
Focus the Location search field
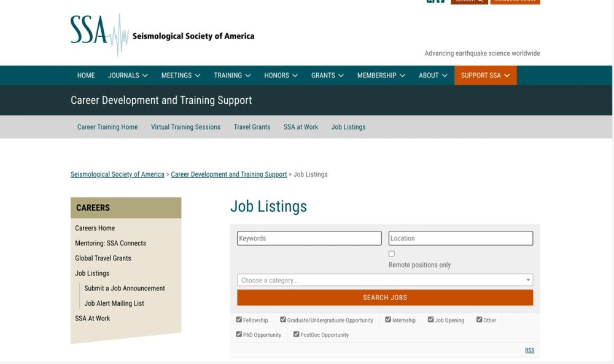click(x=460, y=238)
